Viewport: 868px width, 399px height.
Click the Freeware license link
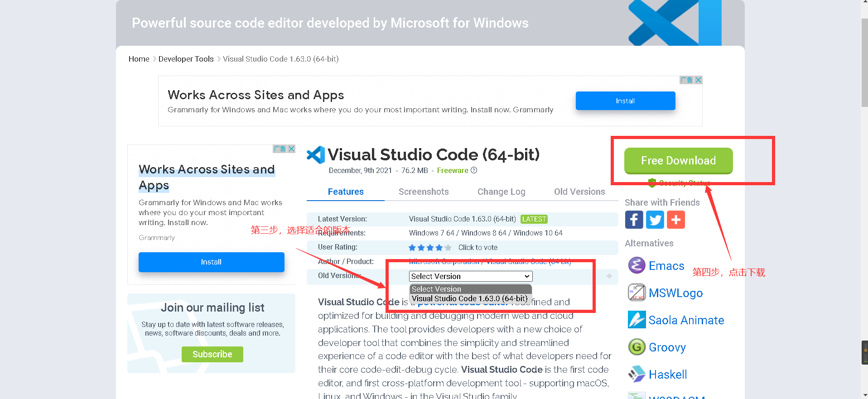pos(453,170)
